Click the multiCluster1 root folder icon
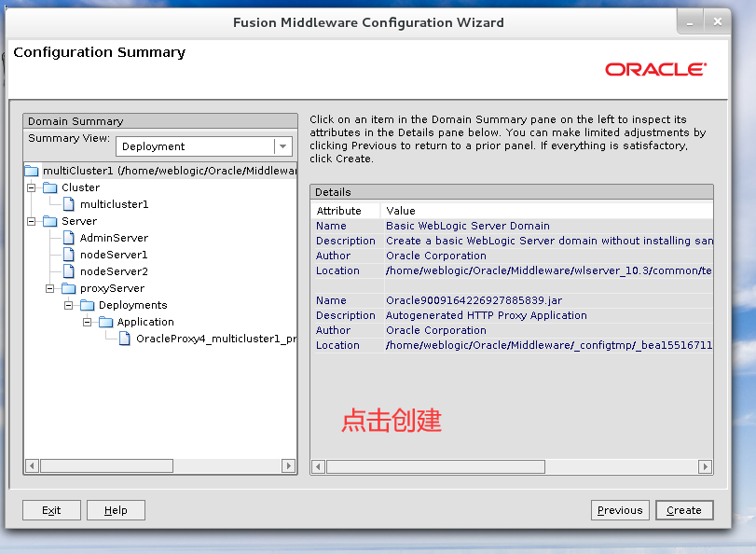 pyautogui.click(x=32, y=171)
